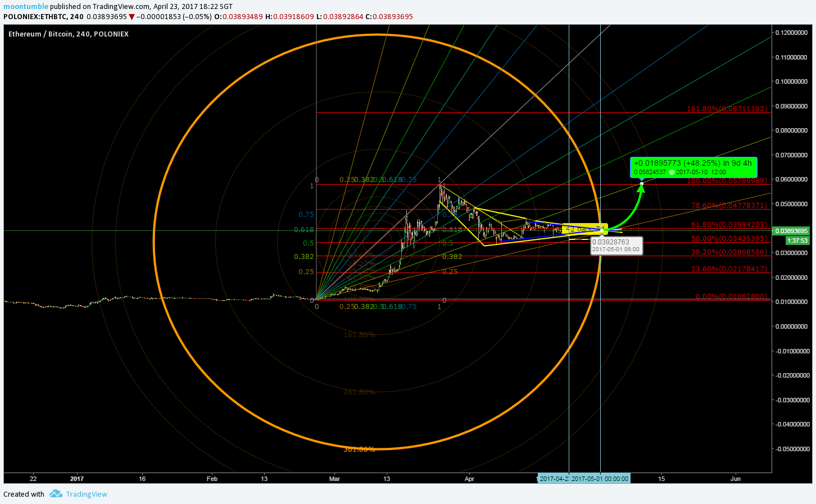The height and width of the screenshot is (504, 816).
Task: Select the Ethereum / Bitcoin chart title
Action: coord(69,34)
